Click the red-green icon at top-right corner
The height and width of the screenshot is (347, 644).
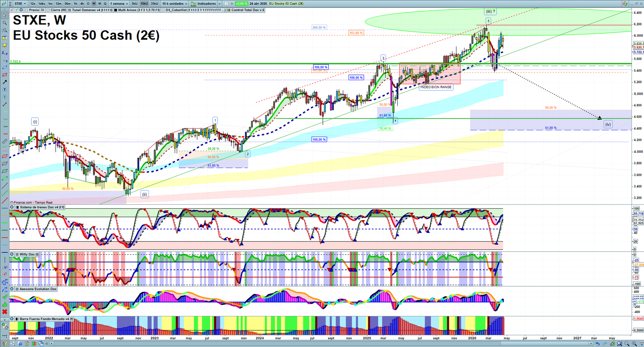pyautogui.click(x=625, y=4)
